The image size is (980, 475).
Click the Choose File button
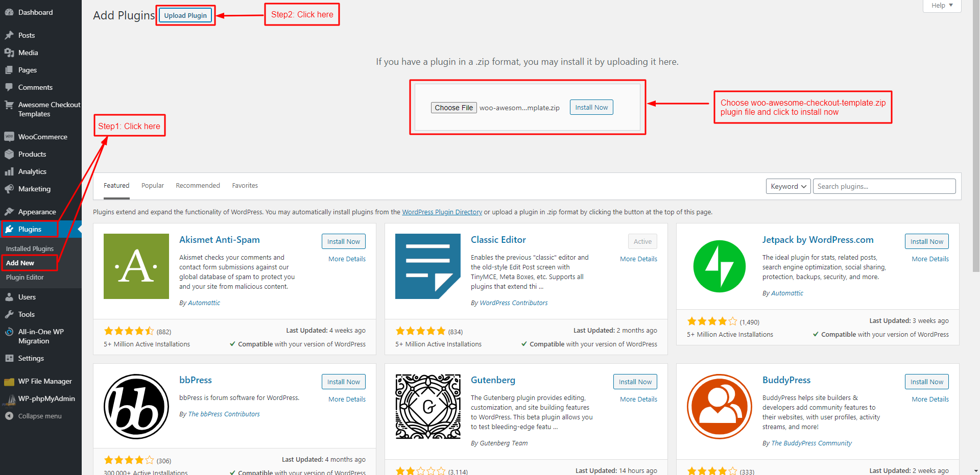[453, 108]
